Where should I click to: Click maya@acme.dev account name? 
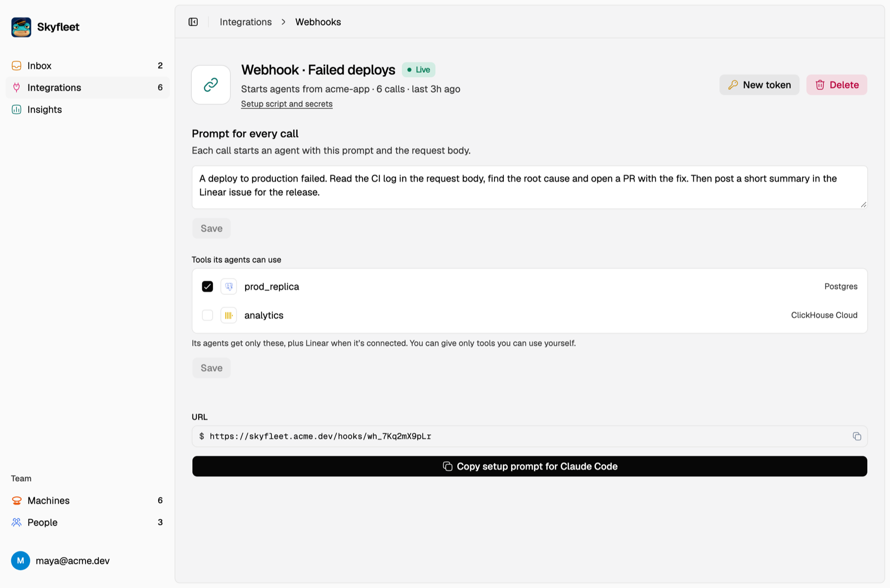point(73,561)
